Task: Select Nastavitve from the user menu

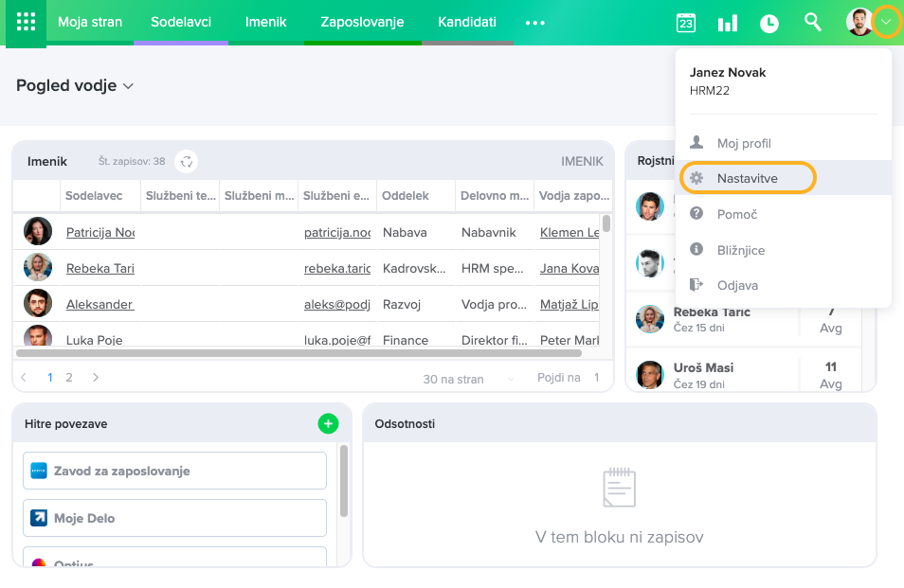Action: click(x=747, y=178)
